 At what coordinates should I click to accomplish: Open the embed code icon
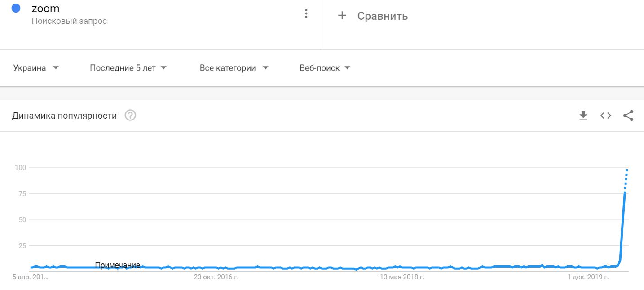(x=606, y=116)
